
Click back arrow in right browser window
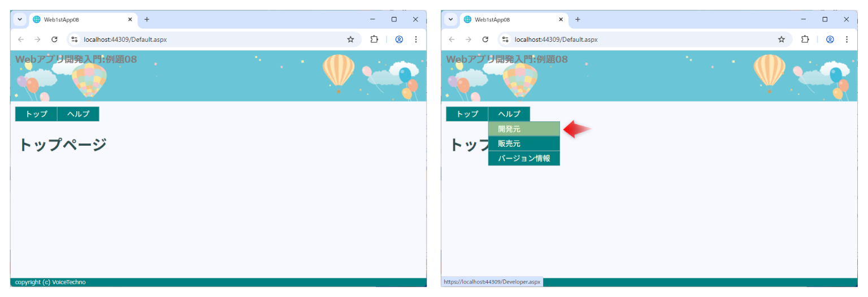452,40
